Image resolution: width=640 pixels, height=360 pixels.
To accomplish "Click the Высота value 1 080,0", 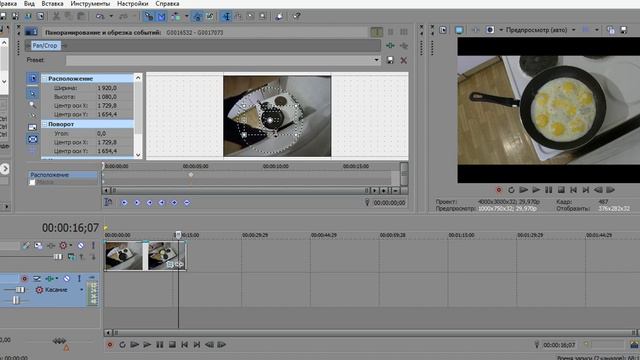I will click(x=107, y=97).
